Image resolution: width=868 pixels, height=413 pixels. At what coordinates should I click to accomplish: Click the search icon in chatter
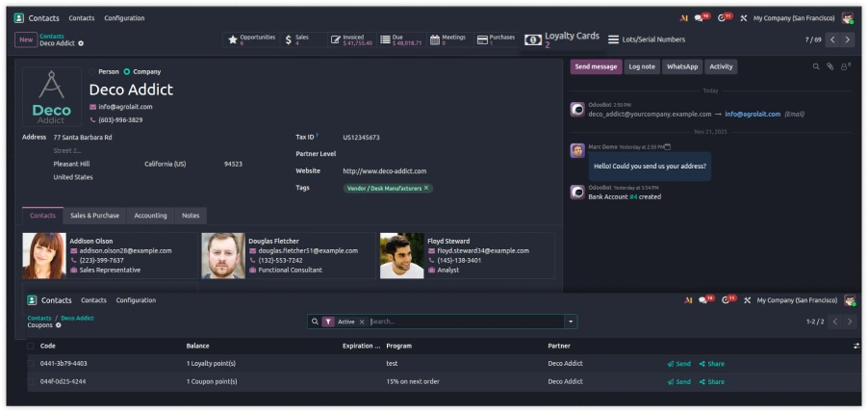pos(816,66)
